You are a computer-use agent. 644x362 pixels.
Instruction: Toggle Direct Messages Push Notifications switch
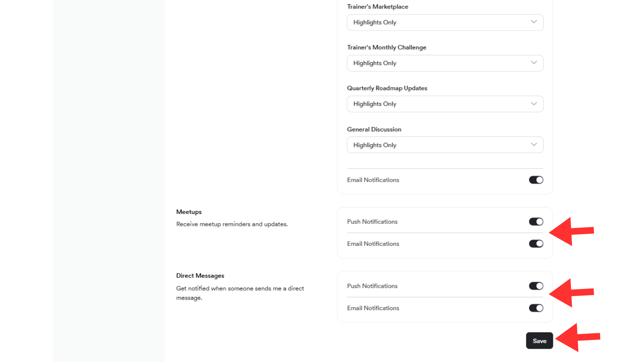click(536, 286)
